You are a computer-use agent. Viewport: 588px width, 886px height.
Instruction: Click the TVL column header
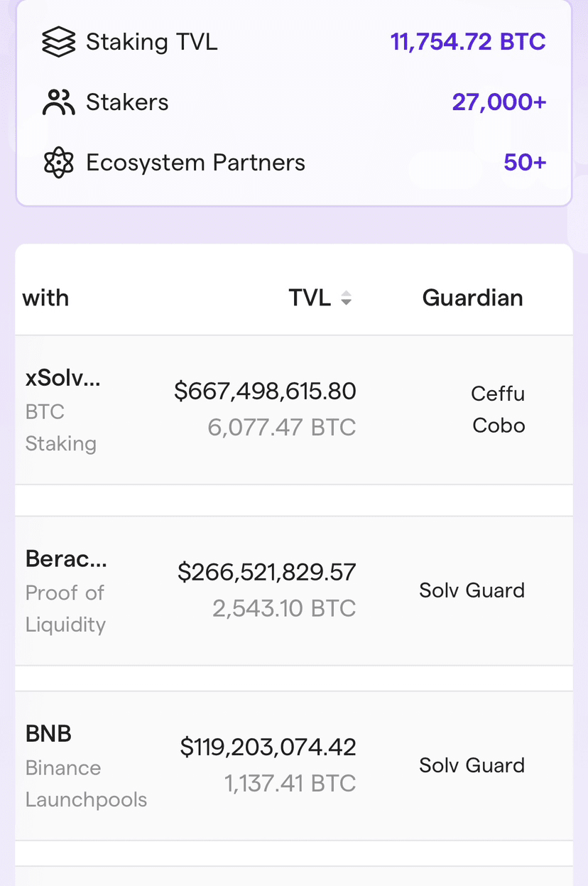[x=310, y=298]
